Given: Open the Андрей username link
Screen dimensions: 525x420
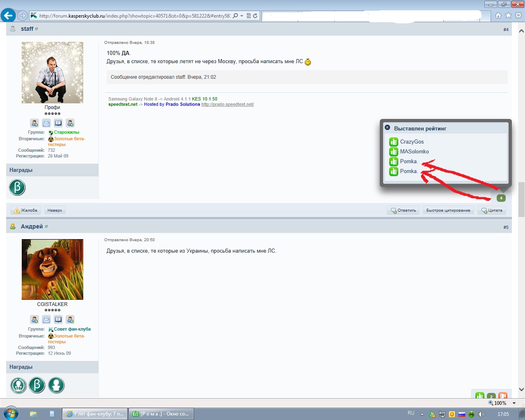Looking at the screenshot, I should (x=32, y=226).
